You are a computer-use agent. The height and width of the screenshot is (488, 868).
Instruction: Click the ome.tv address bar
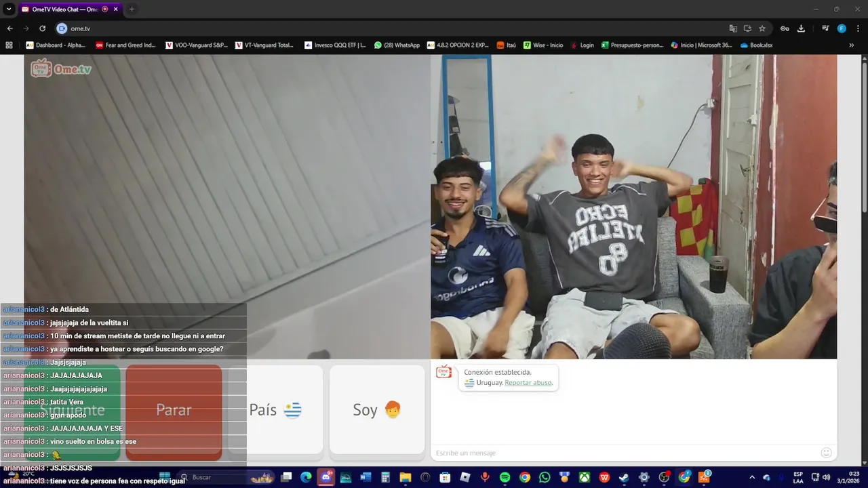click(x=393, y=28)
